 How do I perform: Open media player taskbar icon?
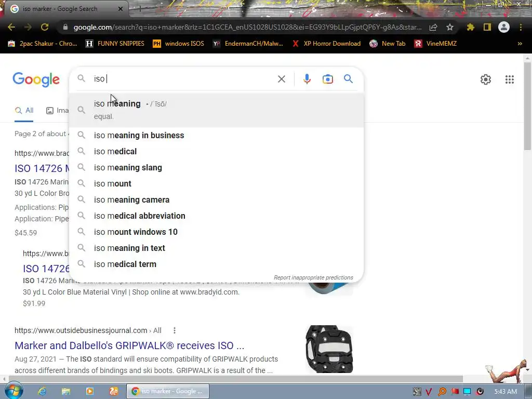pyautogui.click(x=90, y=391)
